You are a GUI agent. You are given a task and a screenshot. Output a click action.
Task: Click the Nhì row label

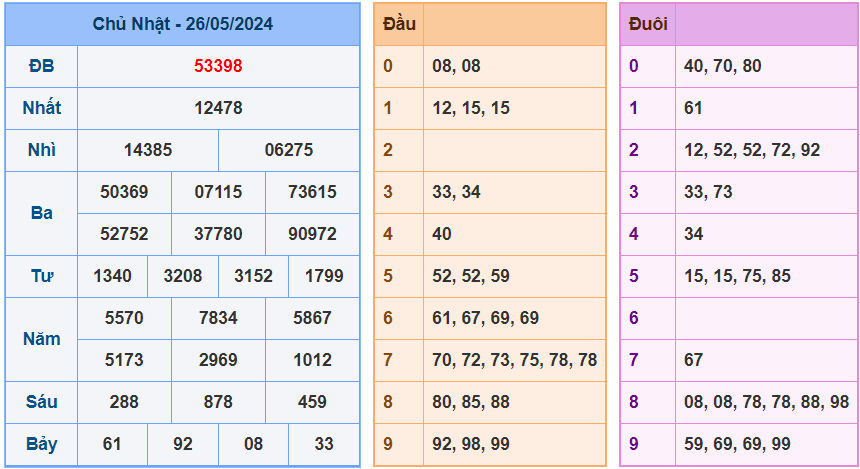[x=42, y=150]
